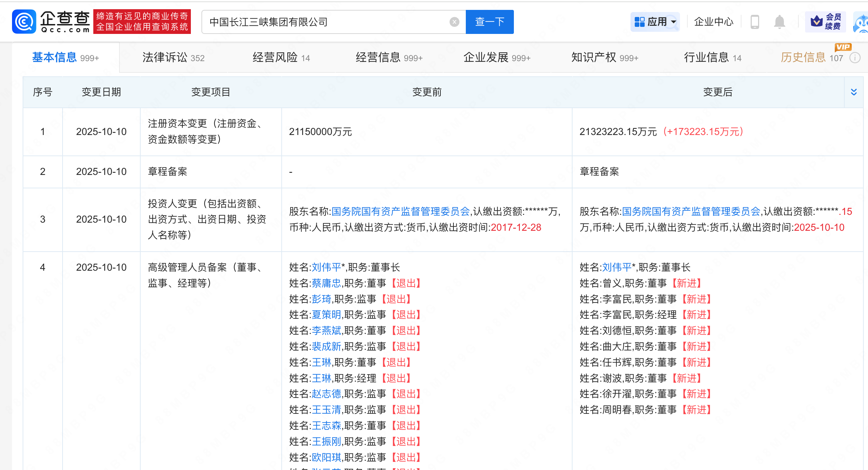Switch to 法律诉讼 tab
868x470 pixels.
[173, 58]
